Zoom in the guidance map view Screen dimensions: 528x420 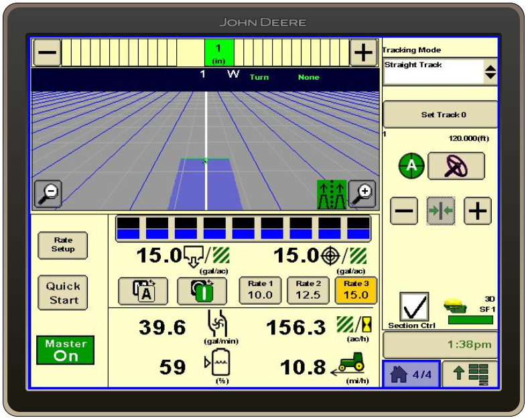click(x=362, y=194)
